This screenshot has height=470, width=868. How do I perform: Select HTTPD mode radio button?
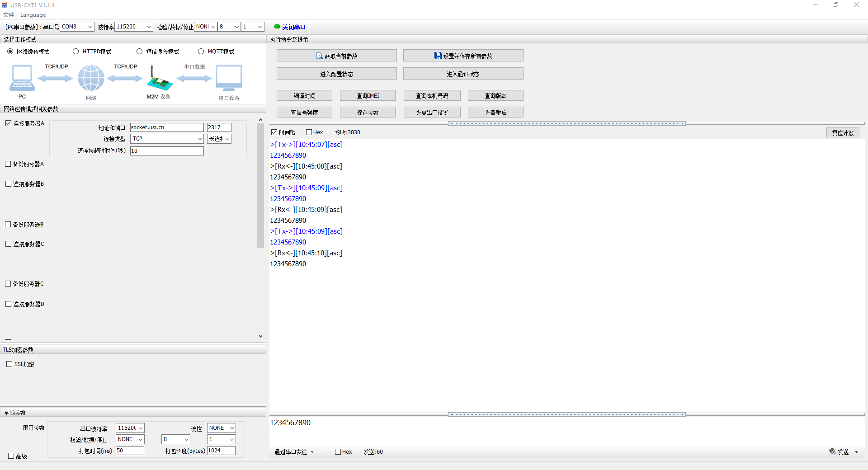(x=76, y=52)
